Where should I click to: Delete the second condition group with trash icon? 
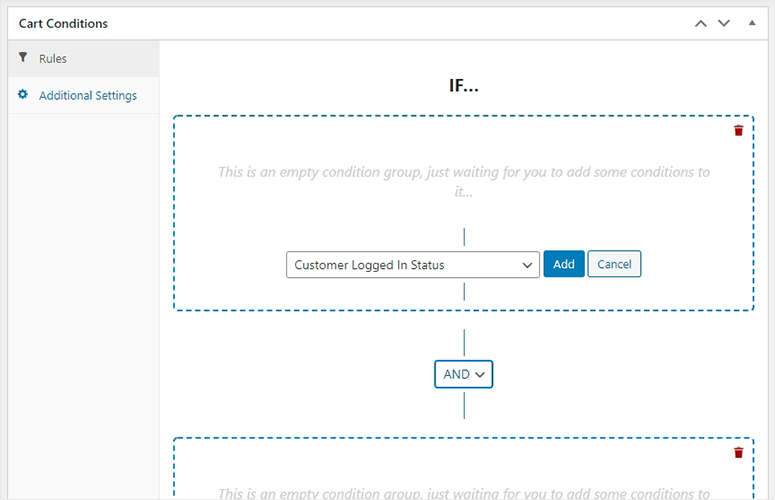[738, 453]
